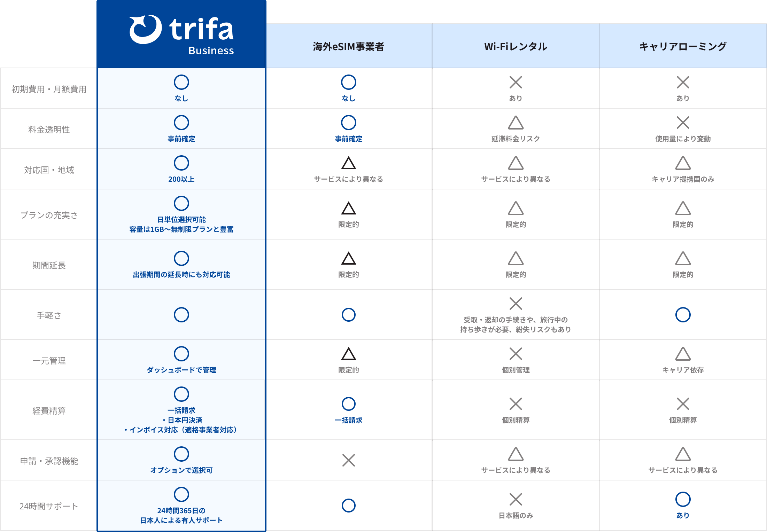This screenshot has height=532, width=767.
Task: Click the cross icon above 日本語のみ
Action: pos(516,499)
